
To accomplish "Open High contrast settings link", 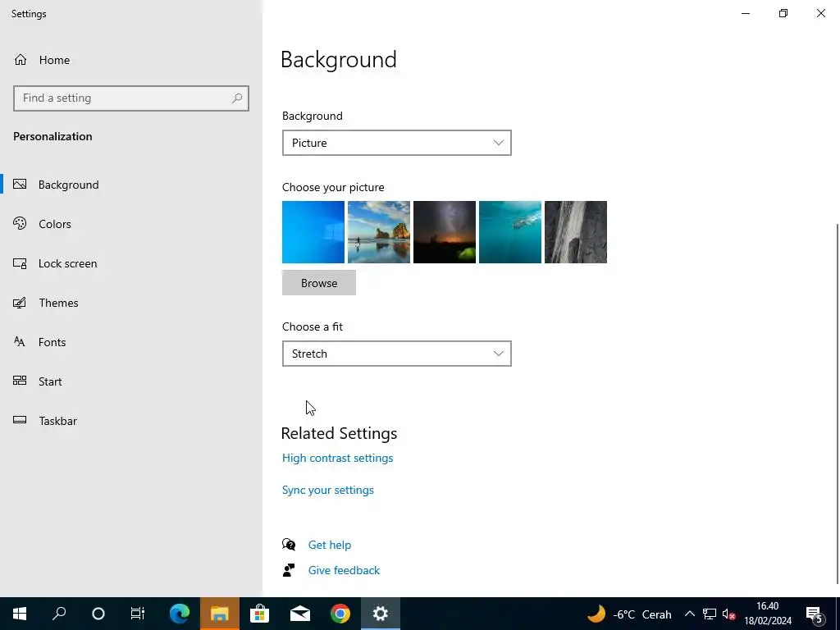I will [337, 458].
